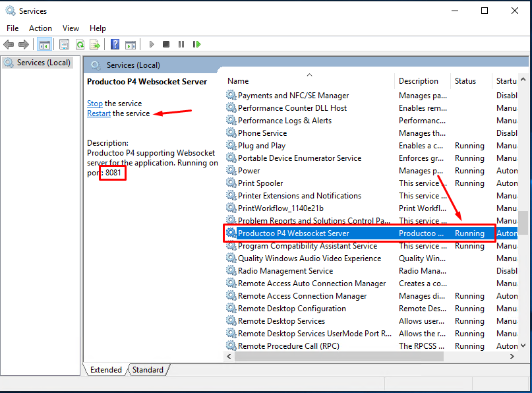532x393 pixels.
Task: Click the Restart the service link
Action: (99, 113)
